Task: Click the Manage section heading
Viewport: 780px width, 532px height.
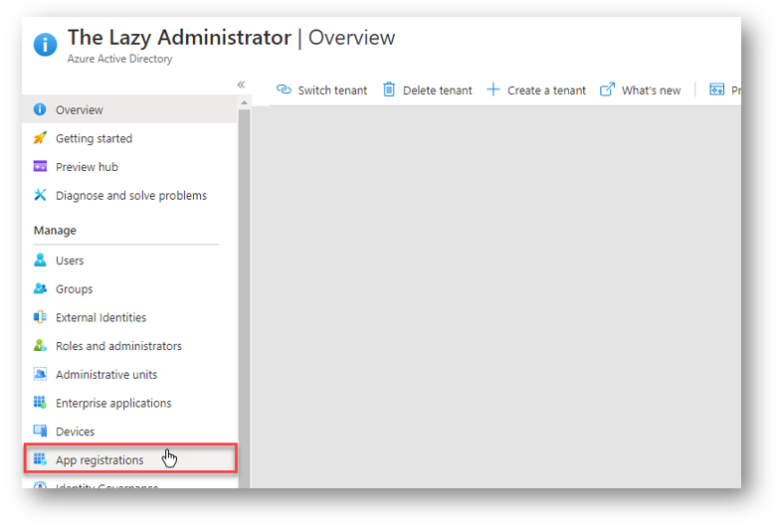Action: tap(56, 231)
